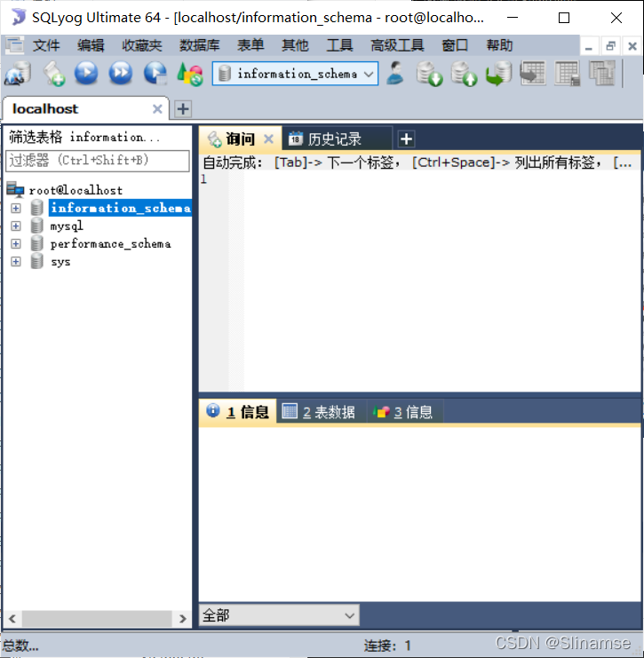The width and height of the screenshot is (644, 658).
Task: Select the 1 信息 result tab
Action: [x=238, y=412]
